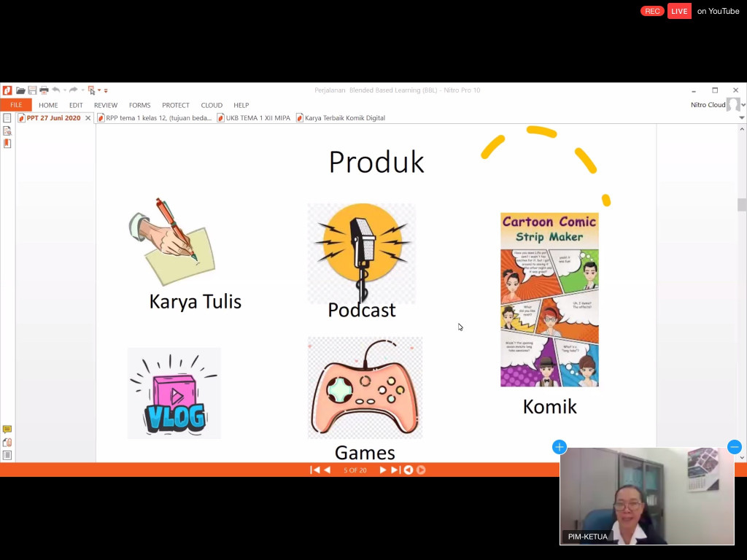Jump to the first page

314,470
